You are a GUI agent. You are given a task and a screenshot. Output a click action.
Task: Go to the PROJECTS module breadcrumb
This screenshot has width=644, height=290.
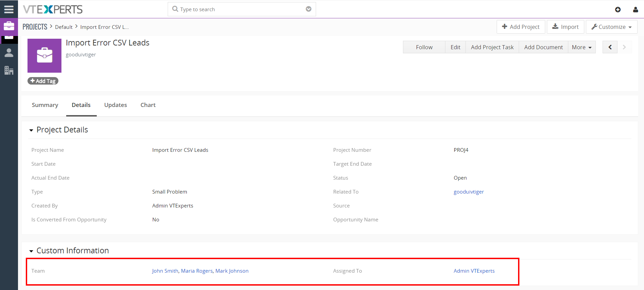[35, 27]
